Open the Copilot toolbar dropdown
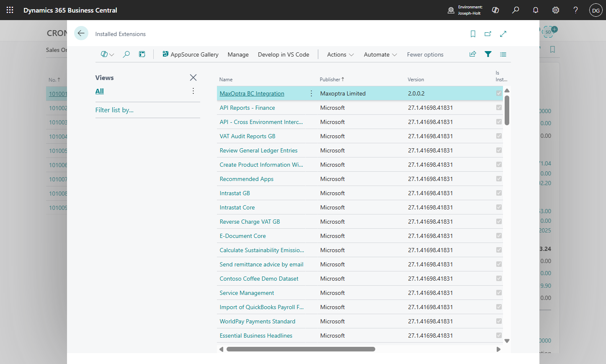 [107, 54]
